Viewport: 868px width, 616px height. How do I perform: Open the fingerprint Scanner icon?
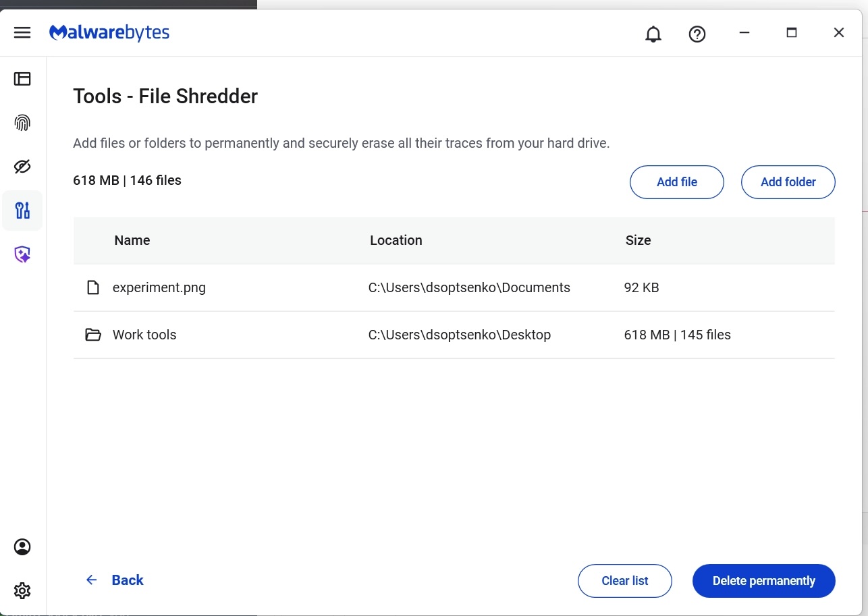[22, 123]
